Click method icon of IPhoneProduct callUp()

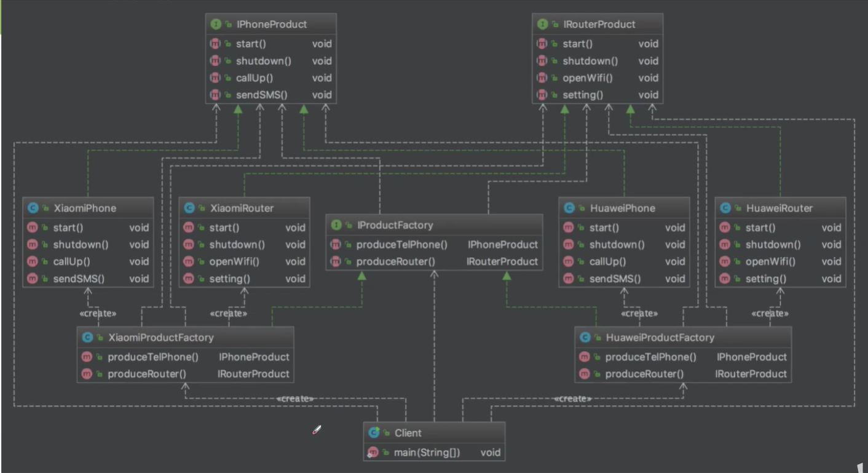[x=215, y=78]
